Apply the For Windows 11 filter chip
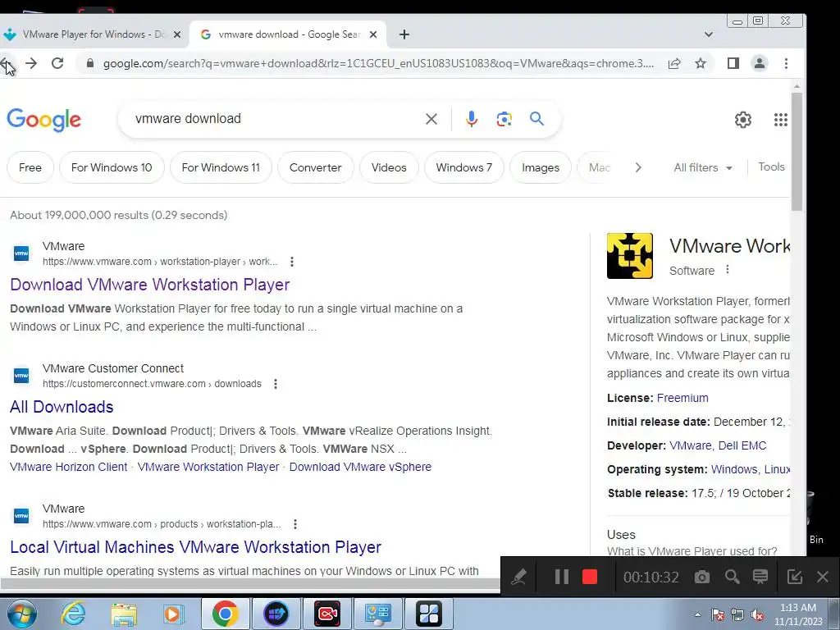Image resolution: width=840 pixels, height=630 pixels. click(x=221, y=167)
